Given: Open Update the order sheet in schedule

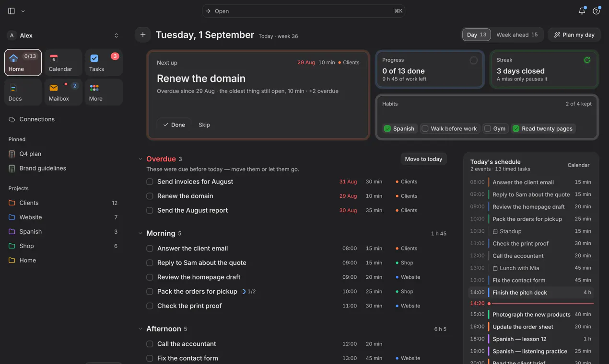Looking at the screenshot, I should (531, 327).
